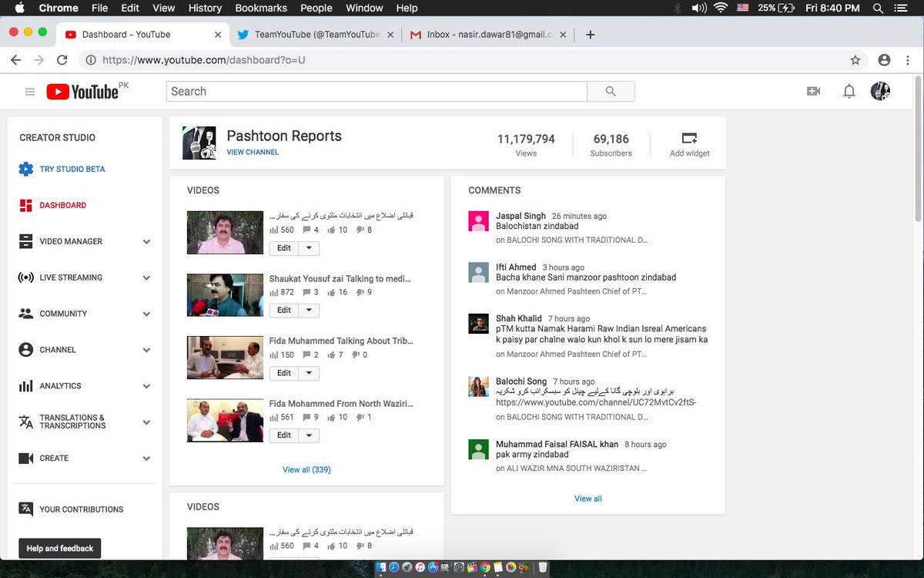Open Edit dropdown arrow for Fida Mohammed North Waziri video
The image size is (924, 578).
[x=309, y=435]
